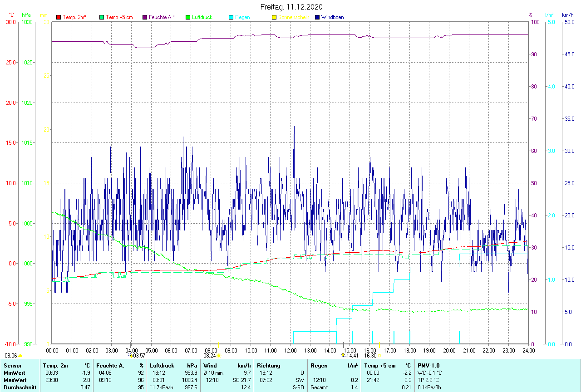Viewport: 581px width, 392px height.
Task: Click the Ø 10 min. wind label
Action: point(214,373)
